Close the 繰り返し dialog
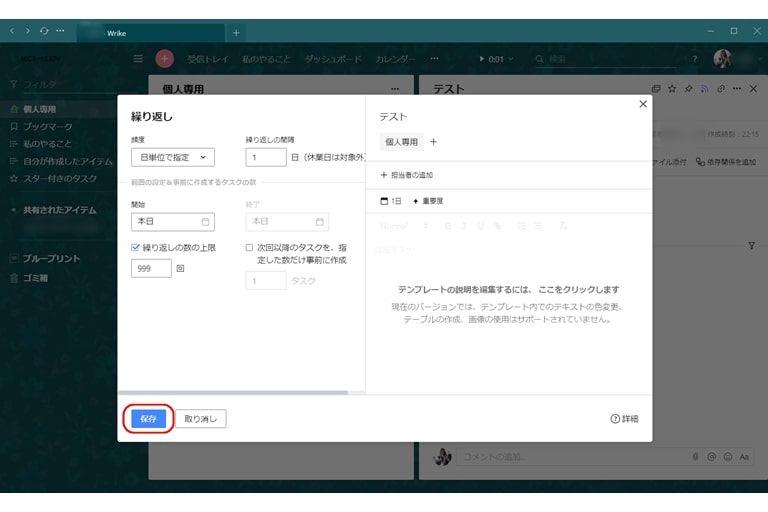Viewport: 768px width, 512px height. [x=643, y=104]
